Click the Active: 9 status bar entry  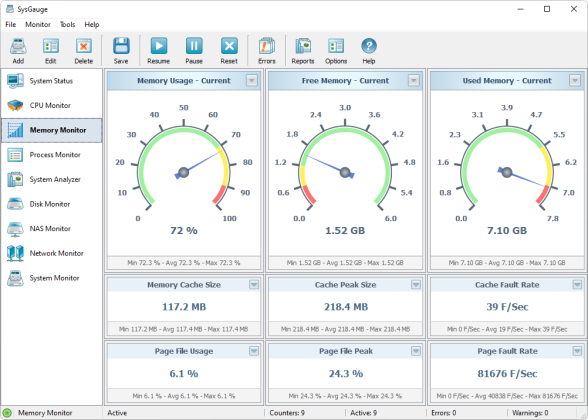[x=363, y=413]
